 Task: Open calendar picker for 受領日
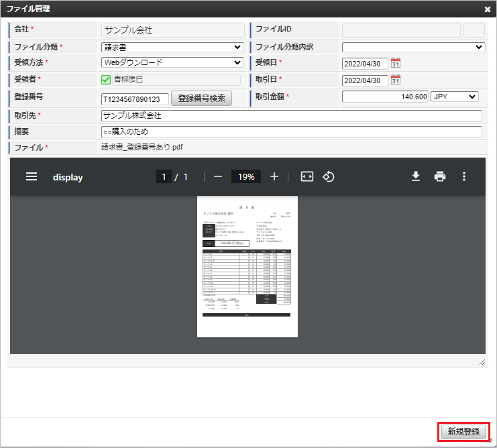[396, 63]
